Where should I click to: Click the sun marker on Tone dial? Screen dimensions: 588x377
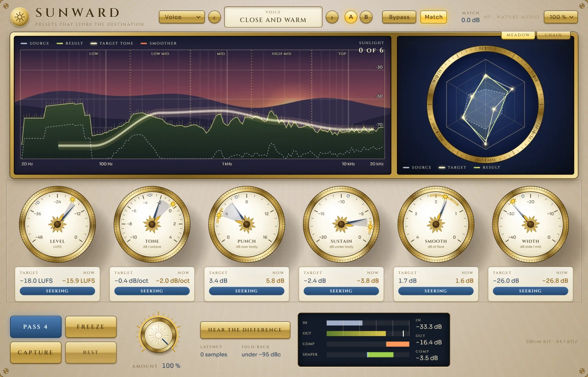173,204
